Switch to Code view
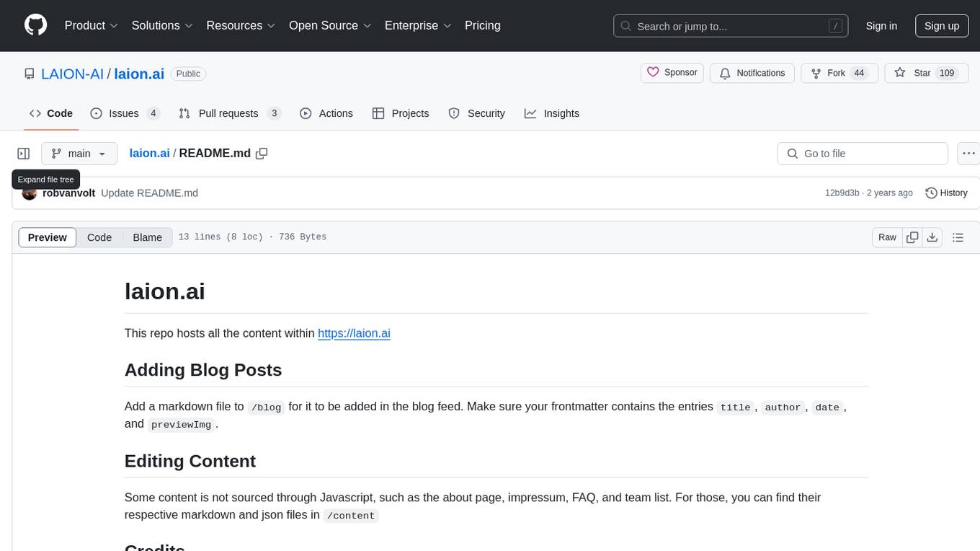Screen dimensions: 980x551 99,237
